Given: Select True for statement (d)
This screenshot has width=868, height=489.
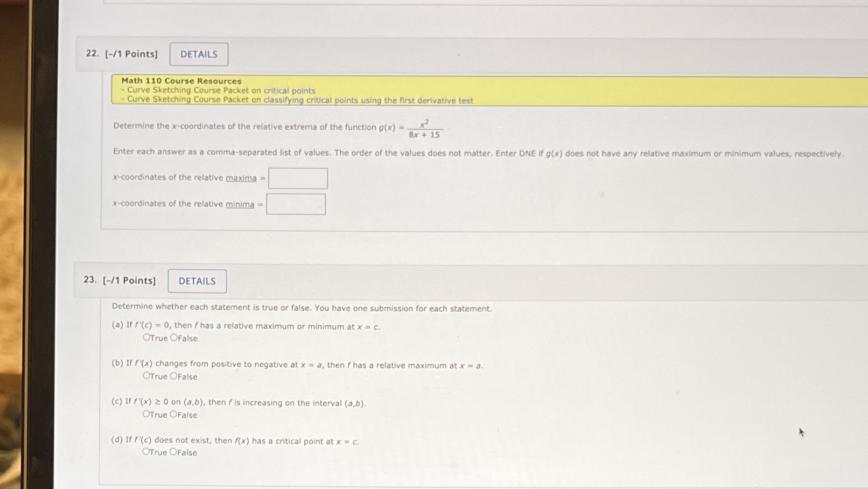Looking at the screenshot, I should [x=146, y=452].
